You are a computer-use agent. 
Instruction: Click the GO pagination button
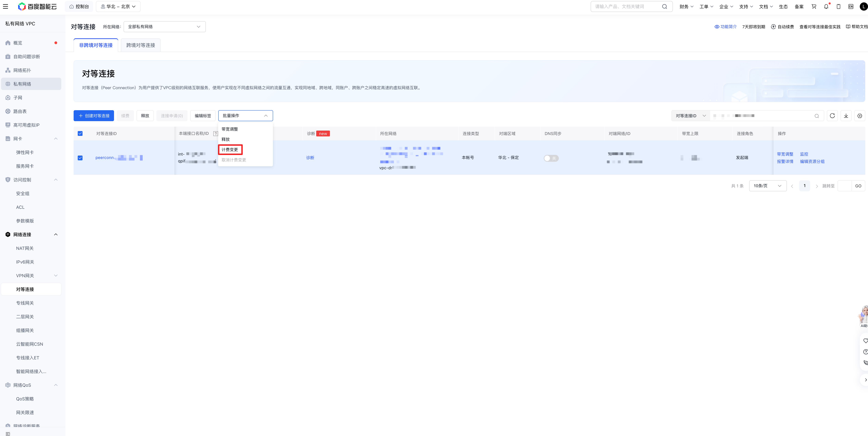[x=858, y=186]
